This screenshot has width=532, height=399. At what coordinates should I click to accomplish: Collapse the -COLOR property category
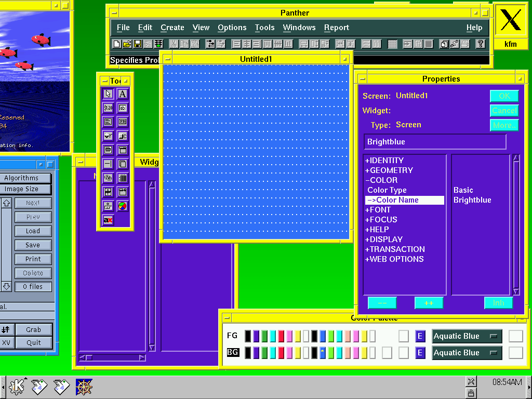tap(381, 180)
